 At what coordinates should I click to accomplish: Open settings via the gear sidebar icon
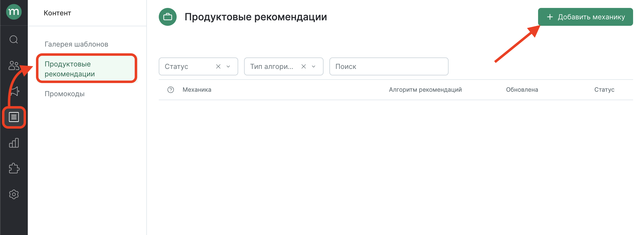pyautogui.click(x=14, y=194)
